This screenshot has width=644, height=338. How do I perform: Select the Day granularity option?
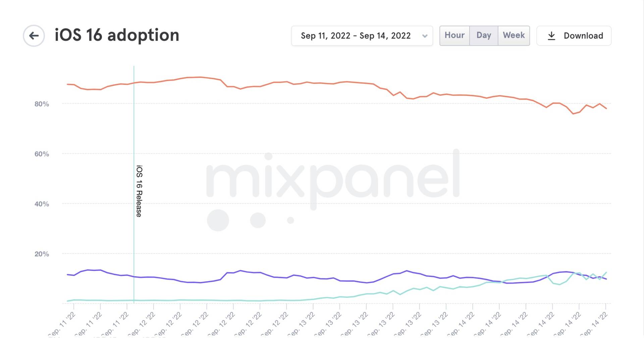point(484,36)
